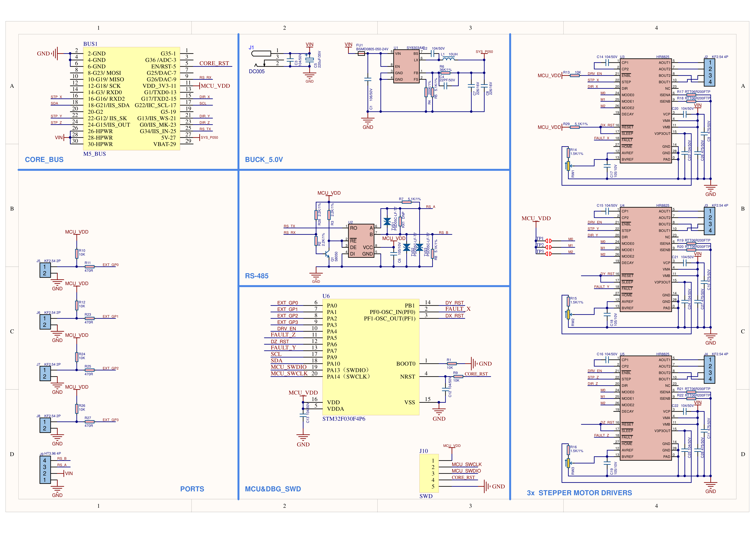756x534 pixels.
Task: Select the U4 HR8825 driver chip
Action: coord(646,259)
